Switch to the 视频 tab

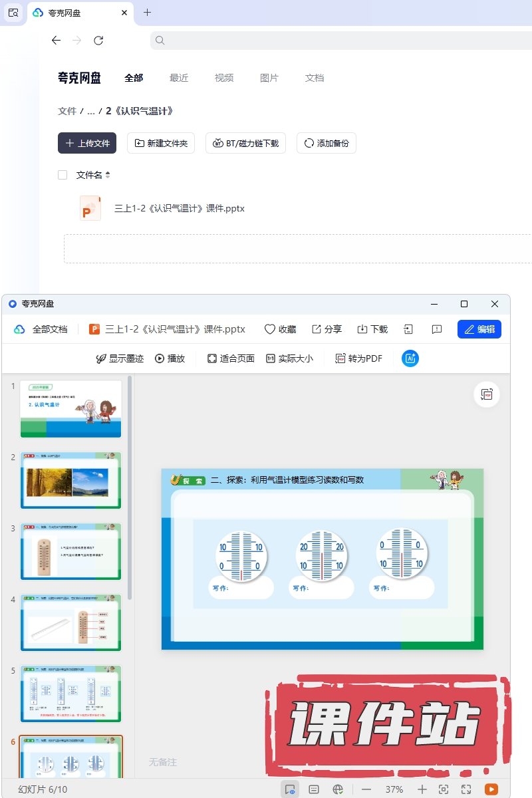pyautogui.click(x=224, y=78)
